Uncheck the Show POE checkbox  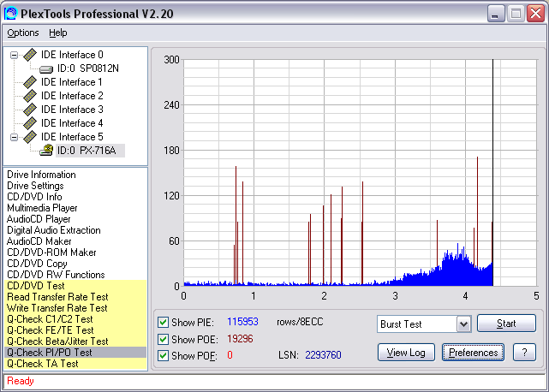163,339
